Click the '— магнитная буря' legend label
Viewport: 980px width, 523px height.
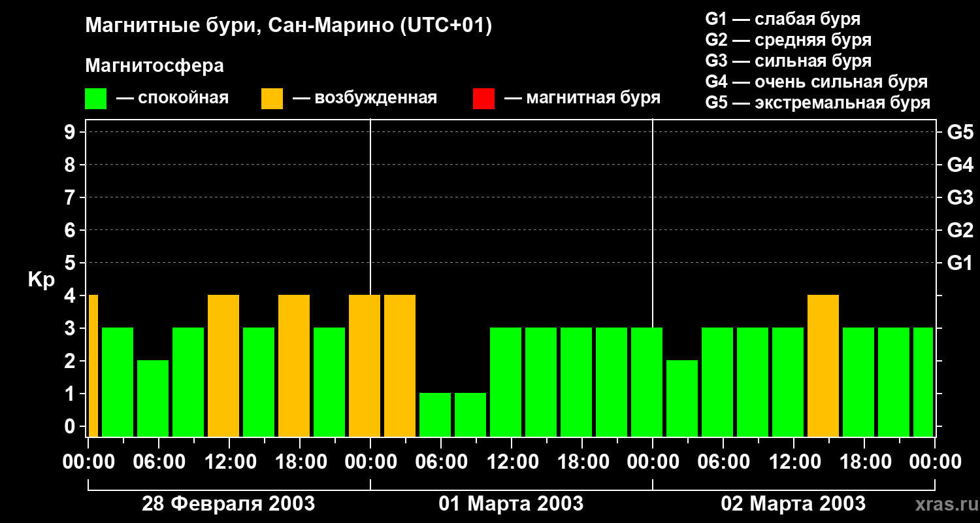(582, 98)
